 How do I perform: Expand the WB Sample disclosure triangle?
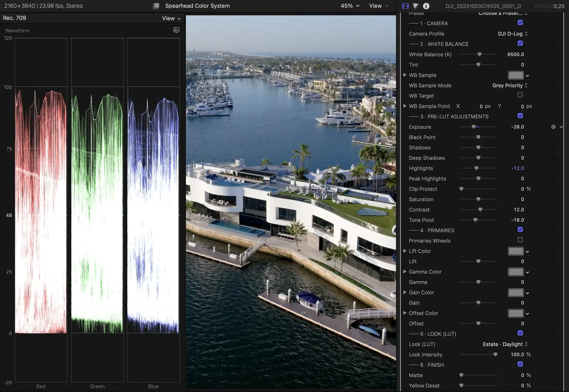(x=405, y=75)
